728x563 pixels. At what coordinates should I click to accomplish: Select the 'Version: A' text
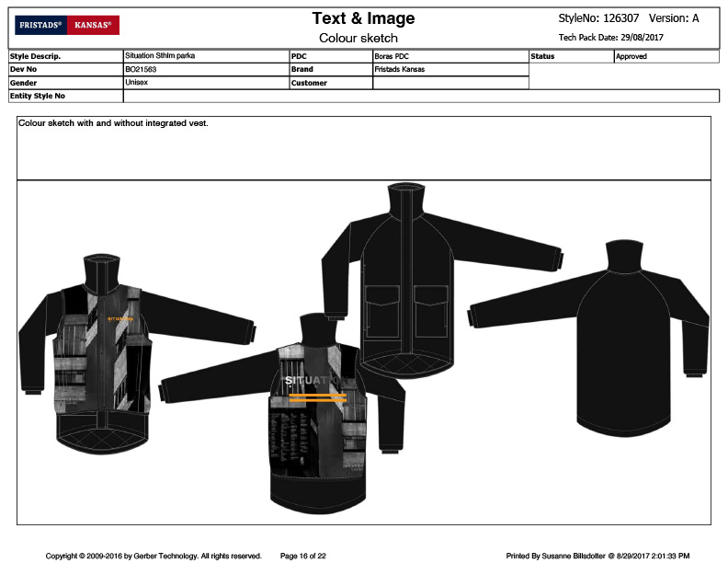[x=674, y=18]
